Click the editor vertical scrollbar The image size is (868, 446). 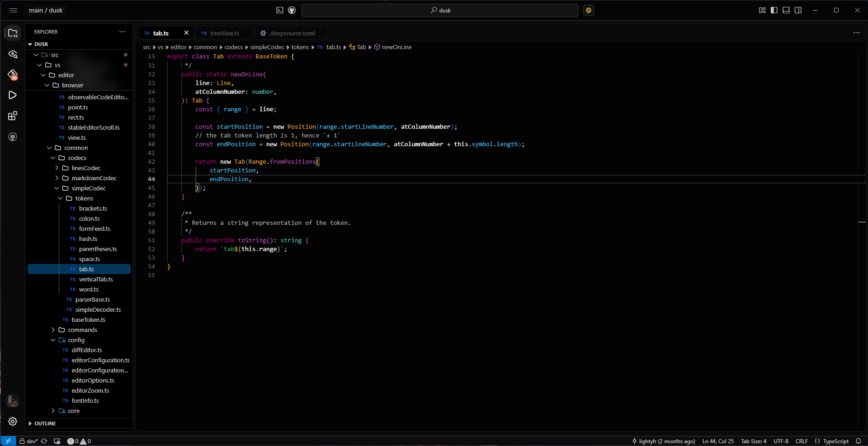pyautogui.click(x=862, y=241)
